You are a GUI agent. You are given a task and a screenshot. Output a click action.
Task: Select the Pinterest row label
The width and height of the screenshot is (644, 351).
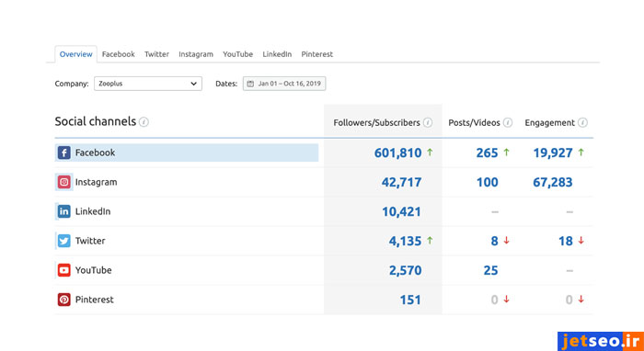coord(95,300)
